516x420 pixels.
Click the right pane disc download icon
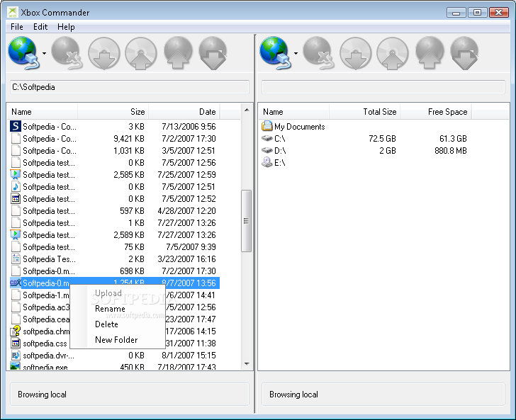click(355, 53)
